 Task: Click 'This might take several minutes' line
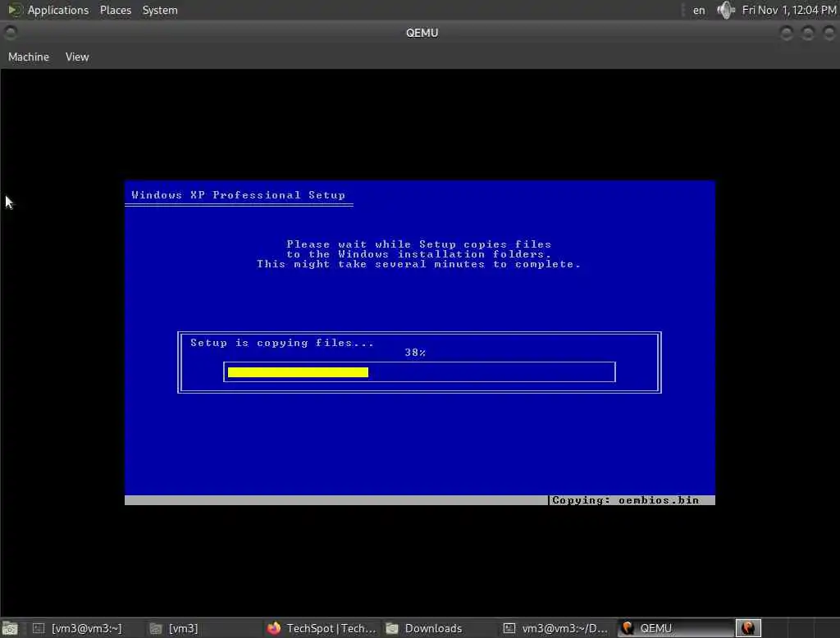[419, 264]
